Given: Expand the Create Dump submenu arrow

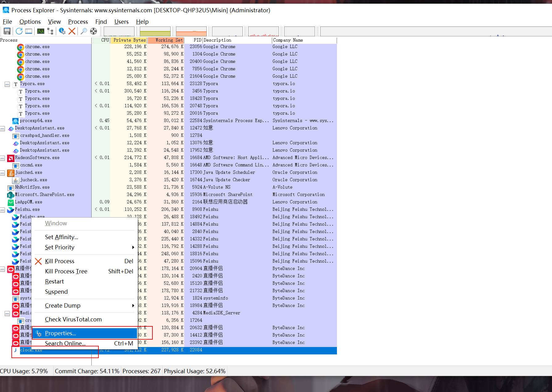Looking at the screenshot, I should pos(133,305).
